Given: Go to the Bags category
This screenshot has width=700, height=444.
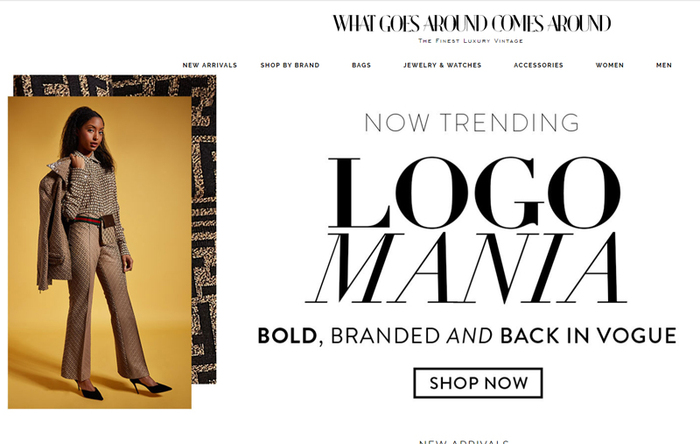Looking at the screenshot, I should tap(361, 65).
